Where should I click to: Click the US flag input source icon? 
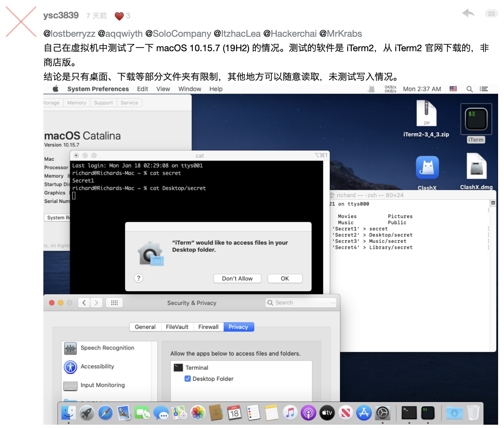(x=453, y=89)
